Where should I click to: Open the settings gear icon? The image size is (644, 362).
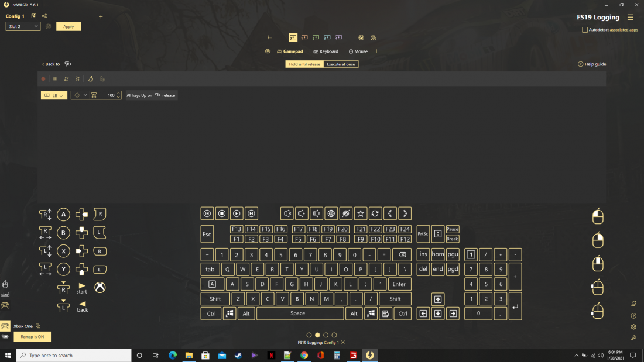click(633, 327)
